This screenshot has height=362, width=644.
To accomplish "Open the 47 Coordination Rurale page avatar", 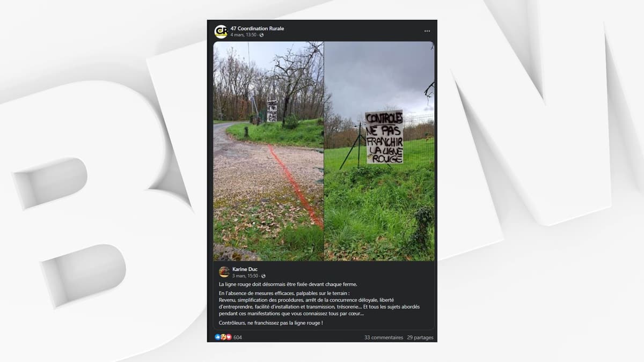I will click(x=221, y=32).
